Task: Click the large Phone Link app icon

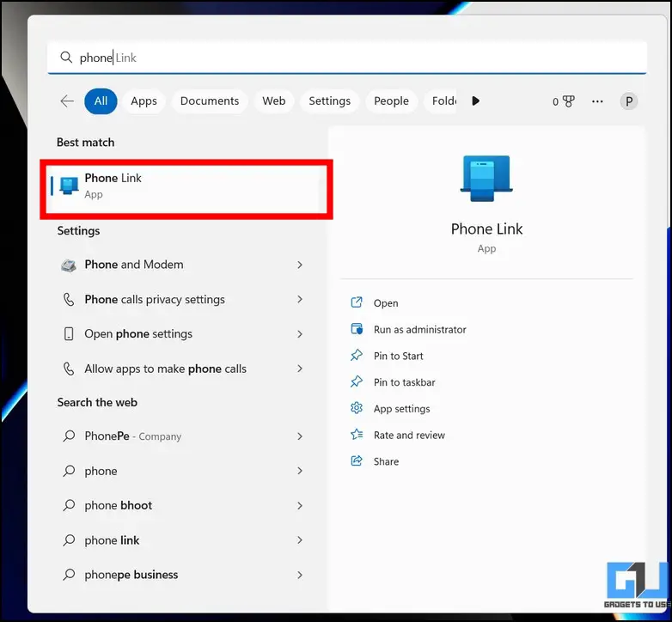Action: point(486,178)
